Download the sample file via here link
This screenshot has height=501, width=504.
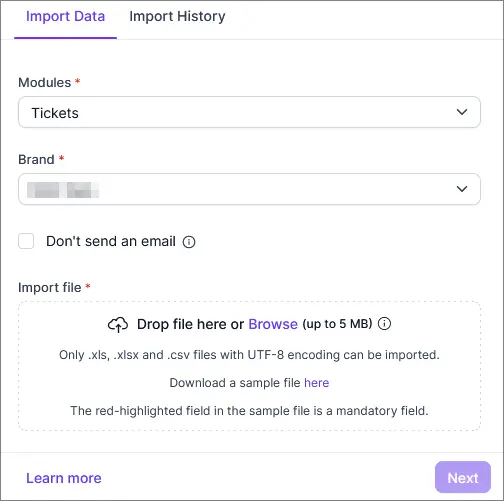tap(317, 383)
